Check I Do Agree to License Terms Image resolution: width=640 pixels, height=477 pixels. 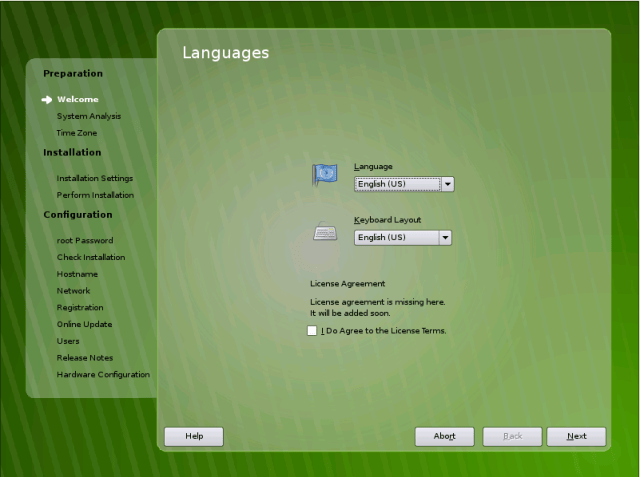tap(312, 331)
